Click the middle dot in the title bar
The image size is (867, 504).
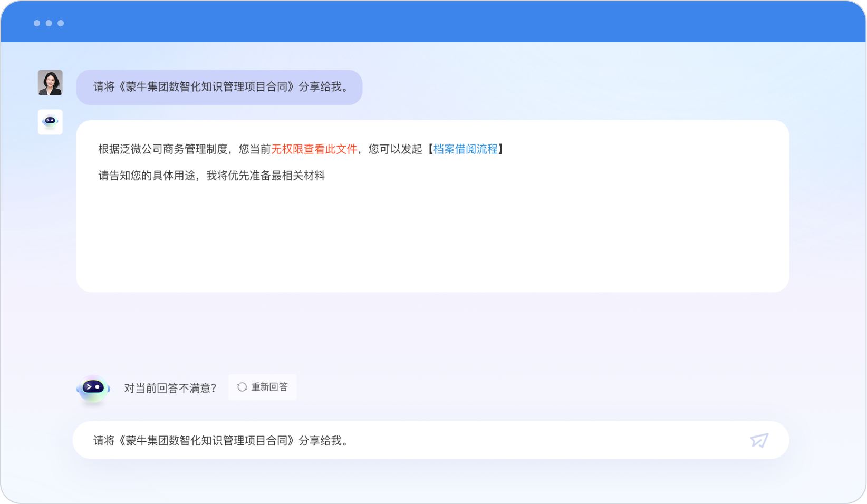coord(49,23)
